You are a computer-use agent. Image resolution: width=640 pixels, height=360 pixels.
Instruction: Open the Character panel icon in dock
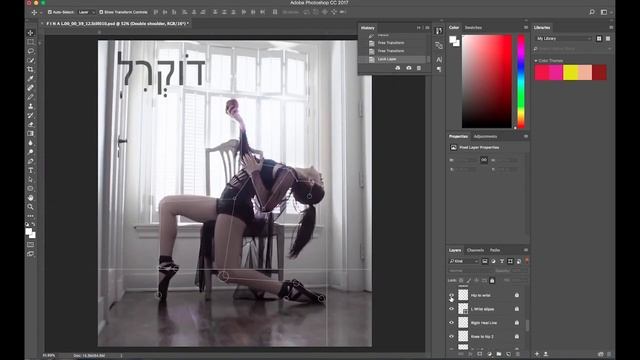[x=439, y=60]
